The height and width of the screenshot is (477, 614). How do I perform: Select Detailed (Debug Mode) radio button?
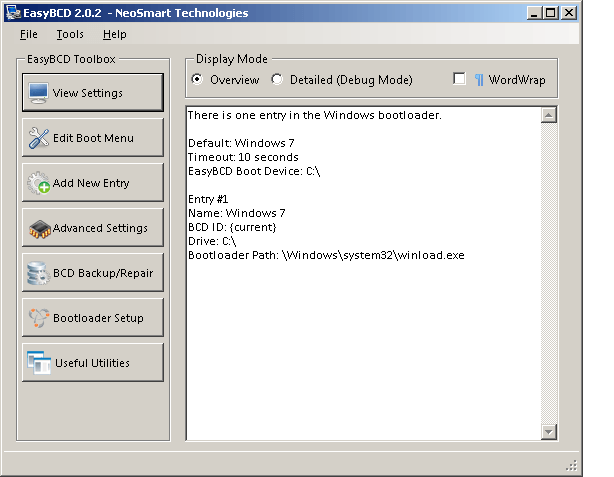277,80
